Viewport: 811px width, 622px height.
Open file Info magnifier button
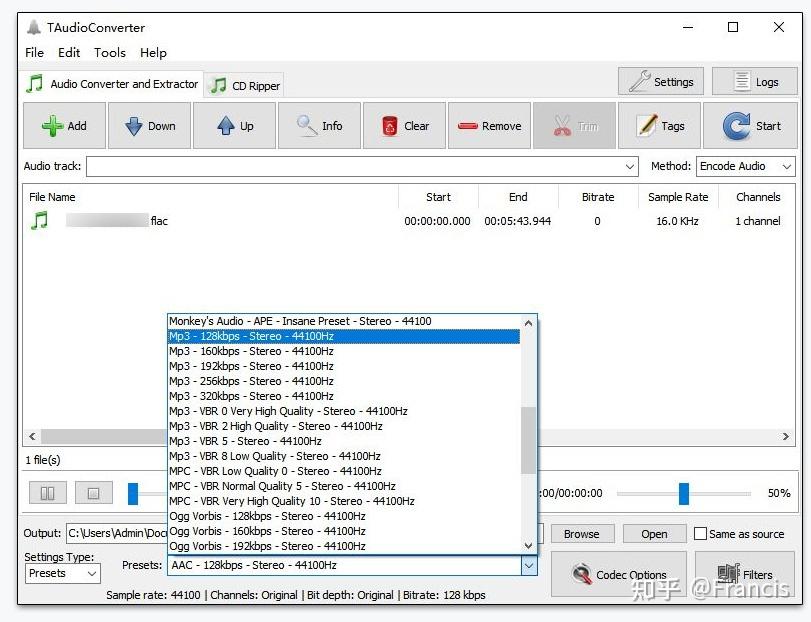[319, 126]
